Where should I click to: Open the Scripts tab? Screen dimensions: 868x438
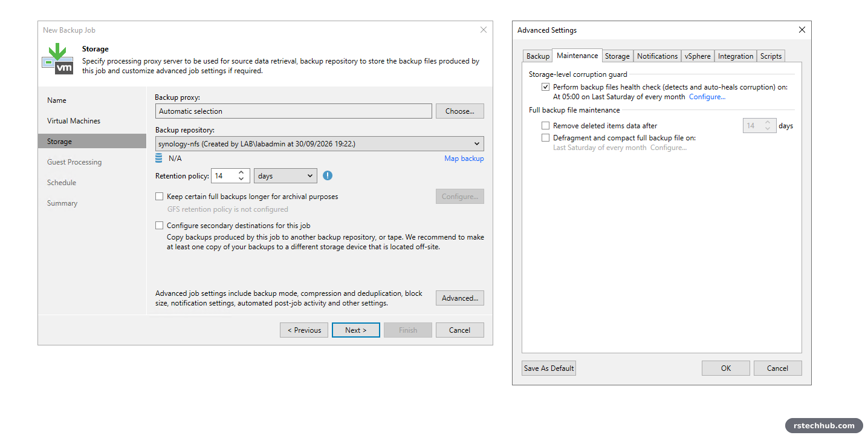point(771,56)
